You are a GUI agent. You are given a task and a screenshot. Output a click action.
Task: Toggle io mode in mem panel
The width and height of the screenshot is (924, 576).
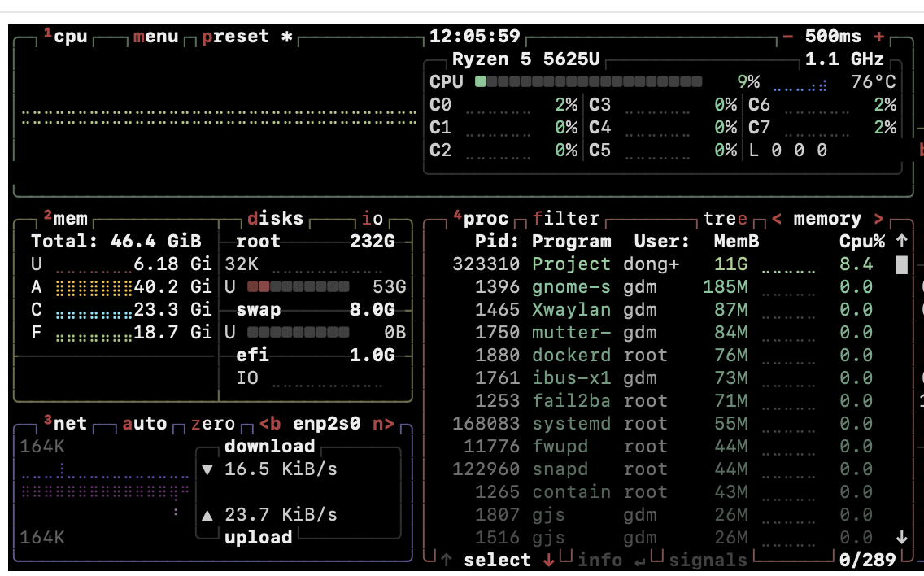(373, 219)
